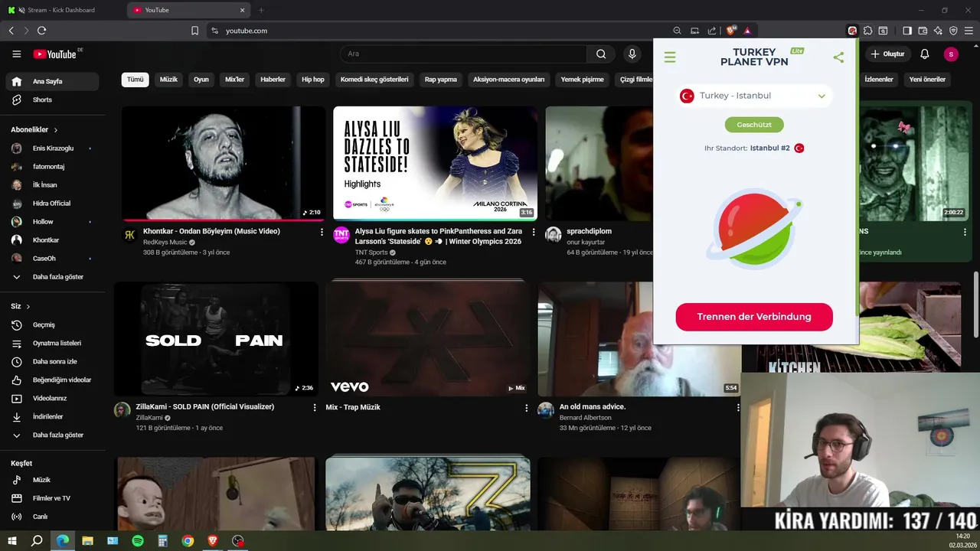Viewport: 980px width, 551px height.
Task: Toggle the browser sidebar panel icon
Action: coord(907,31)
